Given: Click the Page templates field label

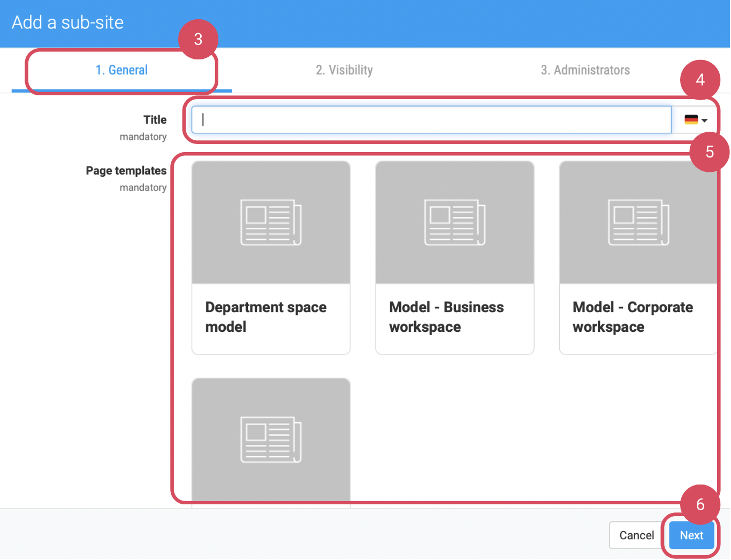Looking at the screenshot, I should pyautogui.click(x=126, y=171).
